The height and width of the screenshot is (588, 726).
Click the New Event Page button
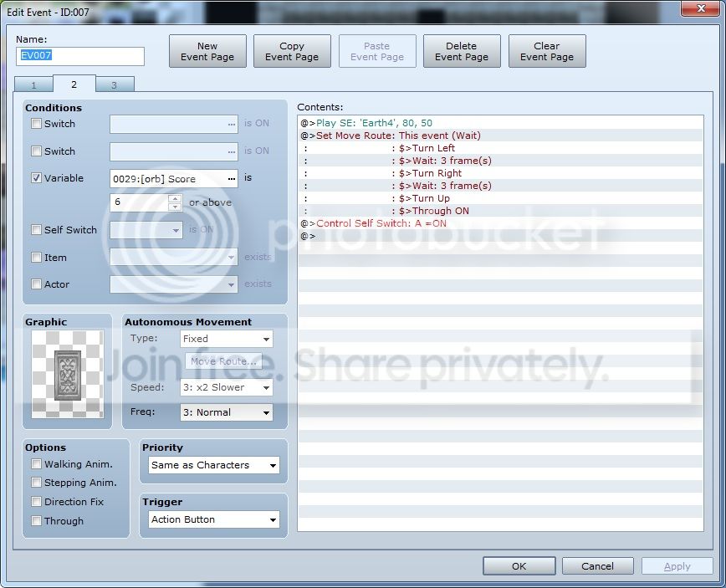tap(207, 51)
